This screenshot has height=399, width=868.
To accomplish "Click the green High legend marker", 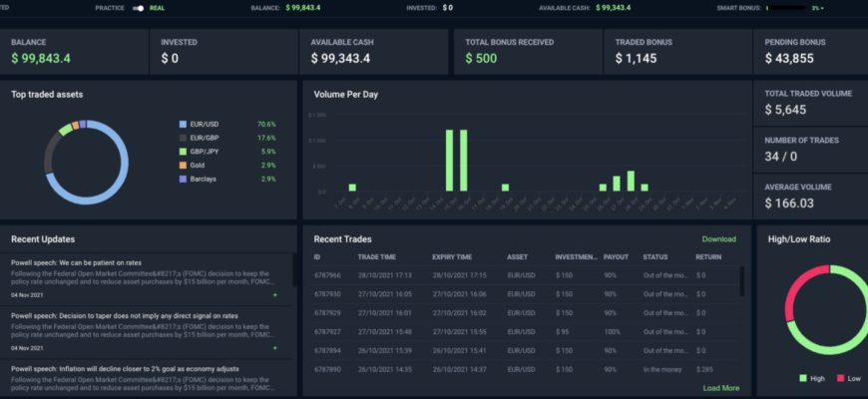I will [803, 378].
